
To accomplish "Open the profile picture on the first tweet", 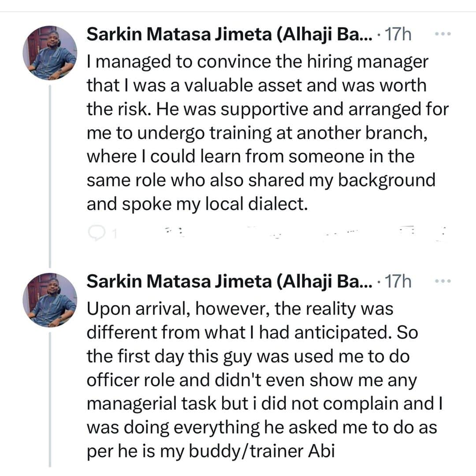I will [50, 52].
